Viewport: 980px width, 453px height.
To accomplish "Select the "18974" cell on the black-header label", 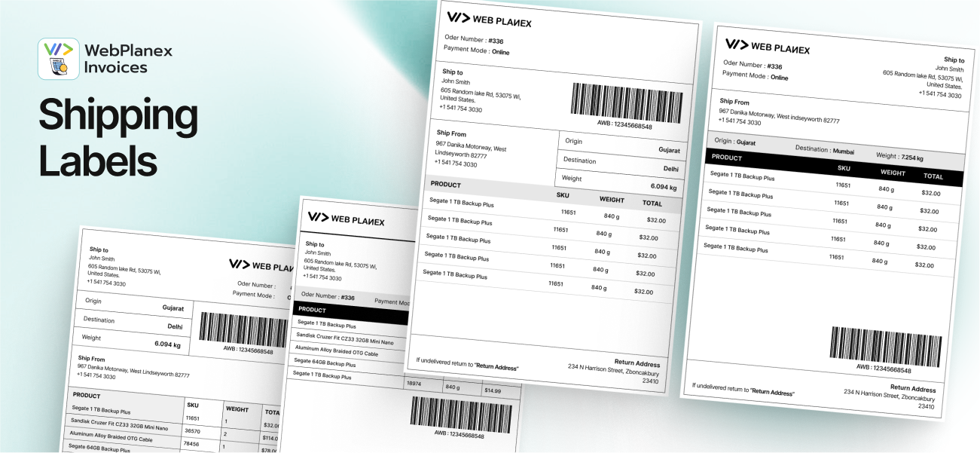I will click(414, 383).
